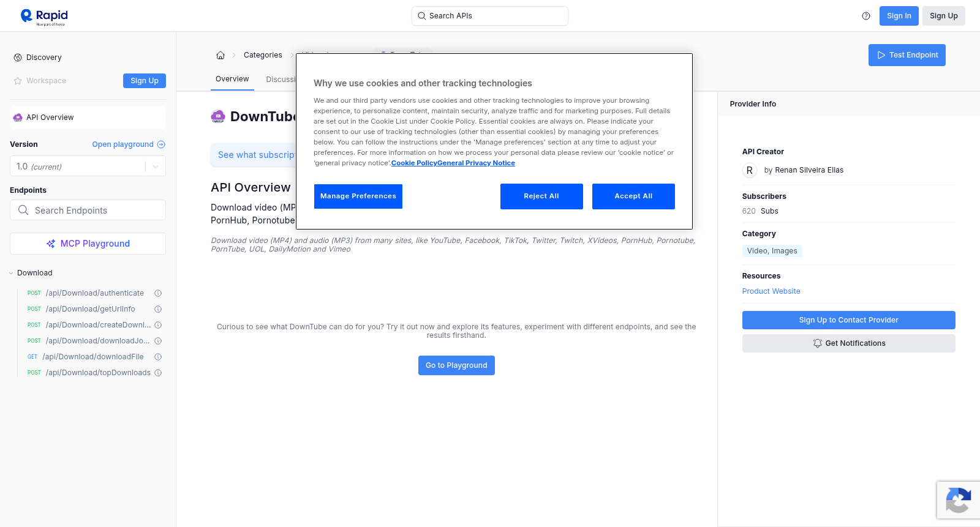Collapse the Download endpoint group

point(11,273)
